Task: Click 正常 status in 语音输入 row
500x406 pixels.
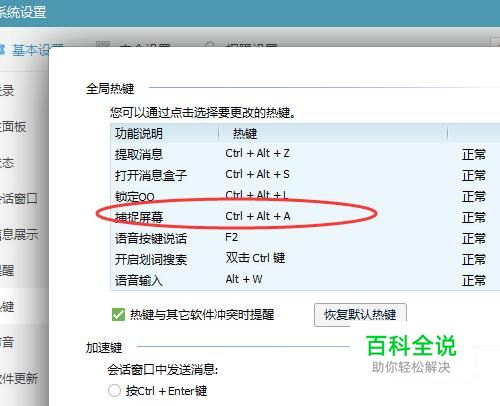Action: [473, 280]
